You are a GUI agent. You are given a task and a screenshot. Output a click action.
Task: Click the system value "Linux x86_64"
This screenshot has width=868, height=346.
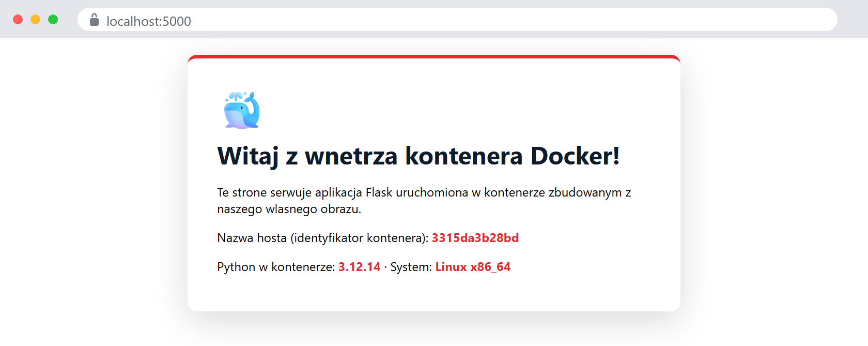(x=473, y=267)
